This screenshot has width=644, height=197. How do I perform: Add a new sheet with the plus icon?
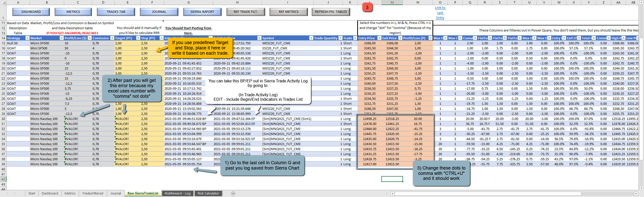click(x=233, y=193)
